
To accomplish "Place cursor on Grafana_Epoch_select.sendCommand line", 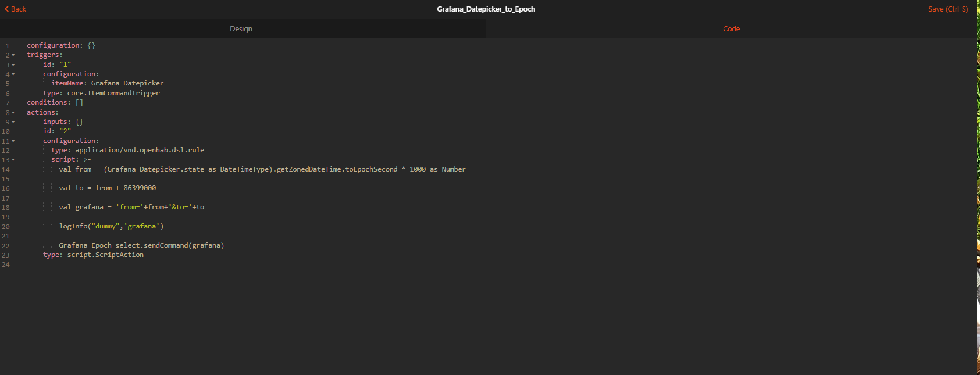I will coord(141,245).
